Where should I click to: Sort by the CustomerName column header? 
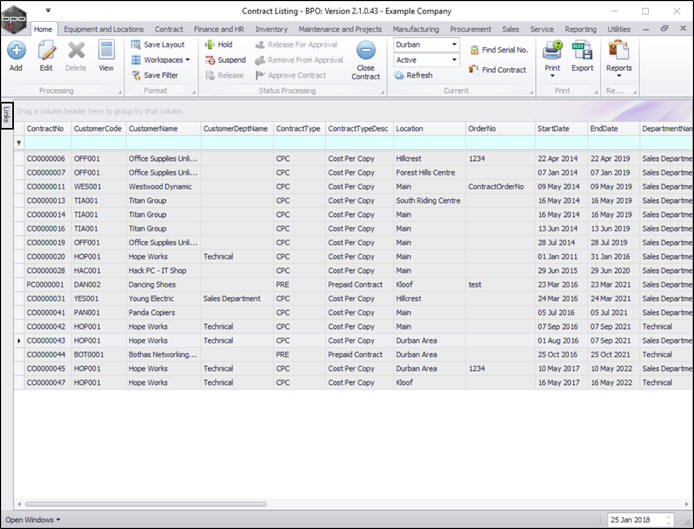(x=163, y=129)
